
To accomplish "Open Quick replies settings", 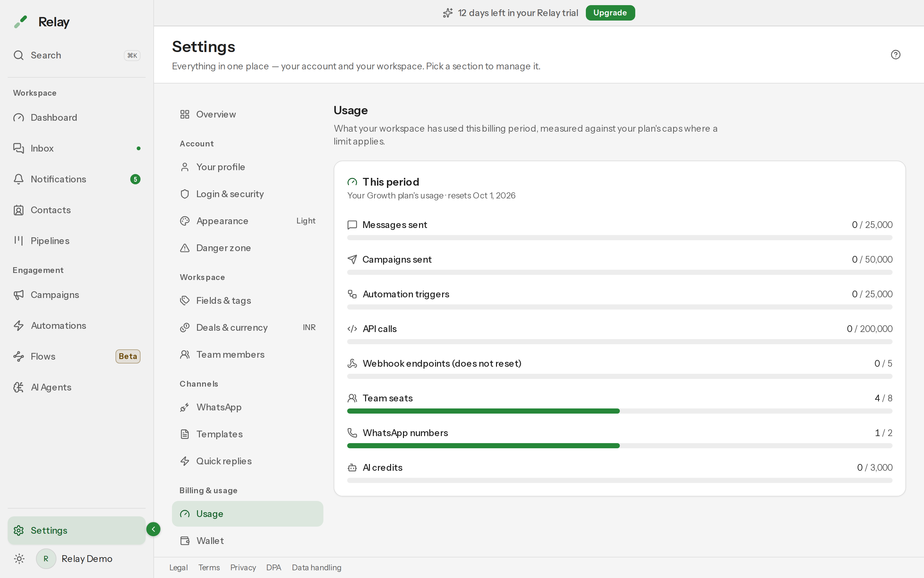I will tap(247, 461).
